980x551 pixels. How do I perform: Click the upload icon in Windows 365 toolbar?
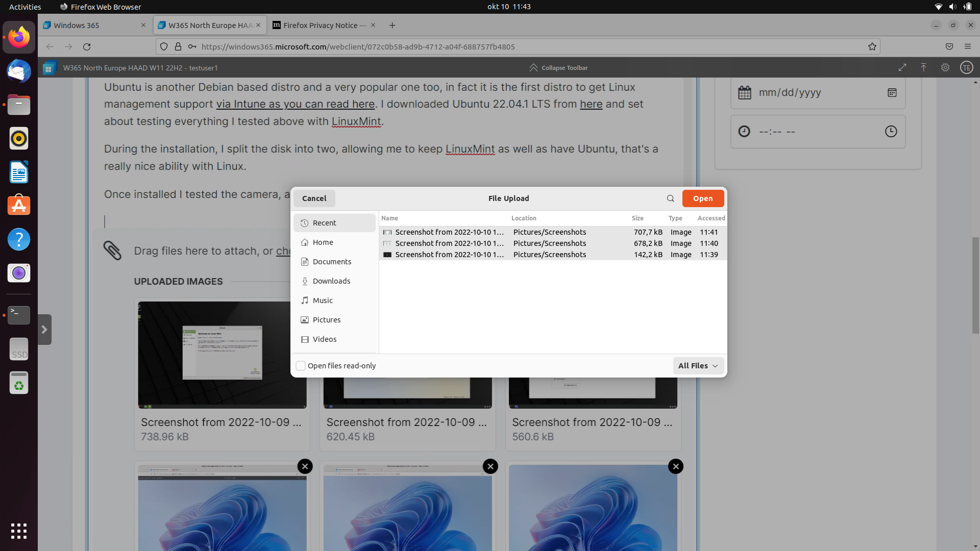tap(923, 67)
